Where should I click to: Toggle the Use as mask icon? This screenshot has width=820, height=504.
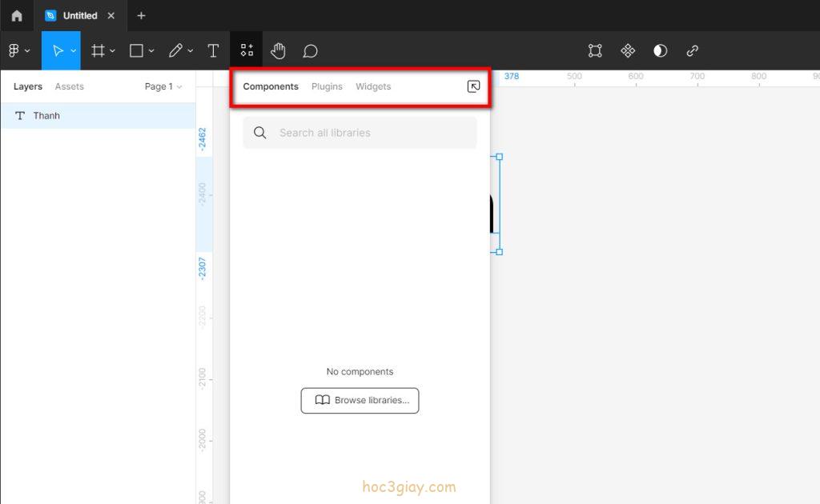point(660,51)
